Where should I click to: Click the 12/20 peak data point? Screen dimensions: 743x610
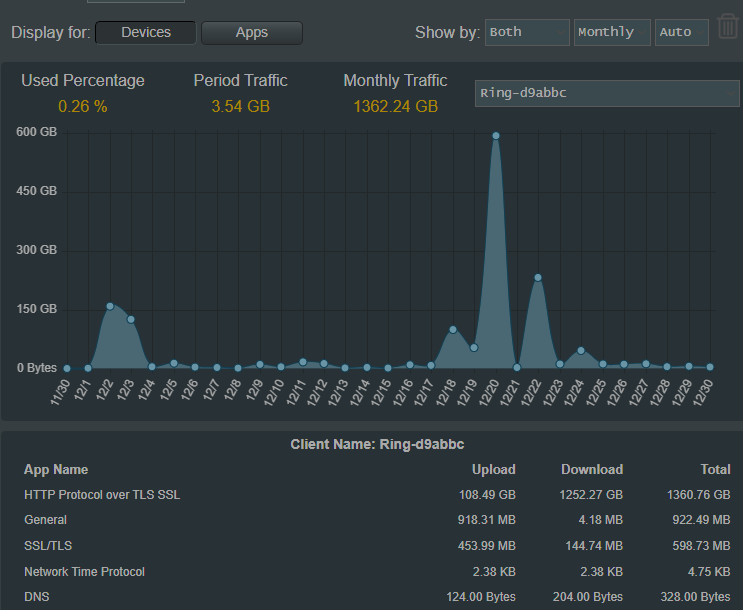(x=496, y=136)
